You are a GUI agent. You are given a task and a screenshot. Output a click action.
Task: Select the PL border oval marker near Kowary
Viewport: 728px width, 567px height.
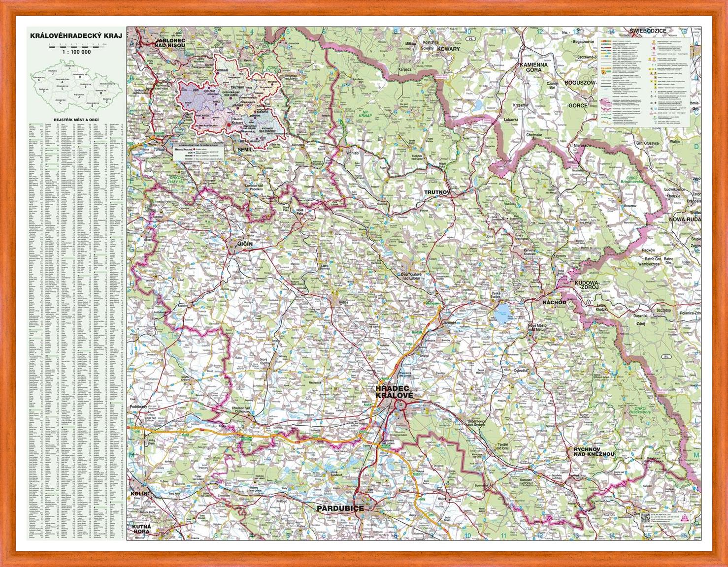pos(470,38)
